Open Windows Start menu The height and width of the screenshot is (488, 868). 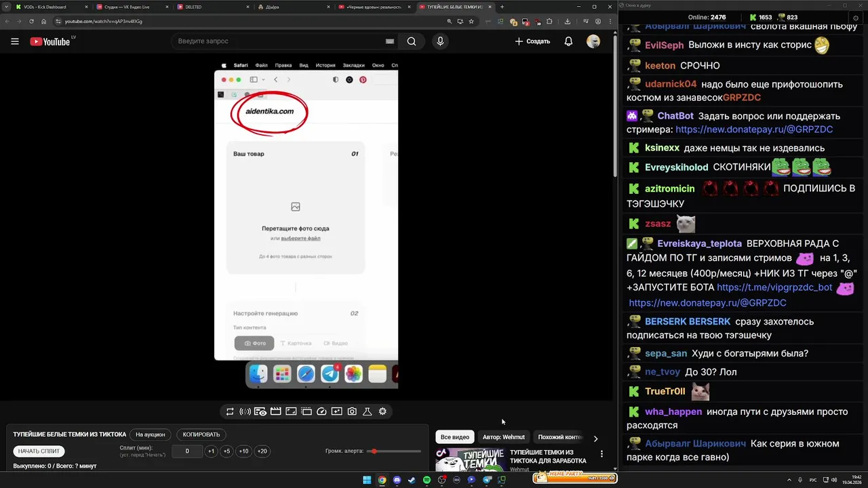pos(367,480)
